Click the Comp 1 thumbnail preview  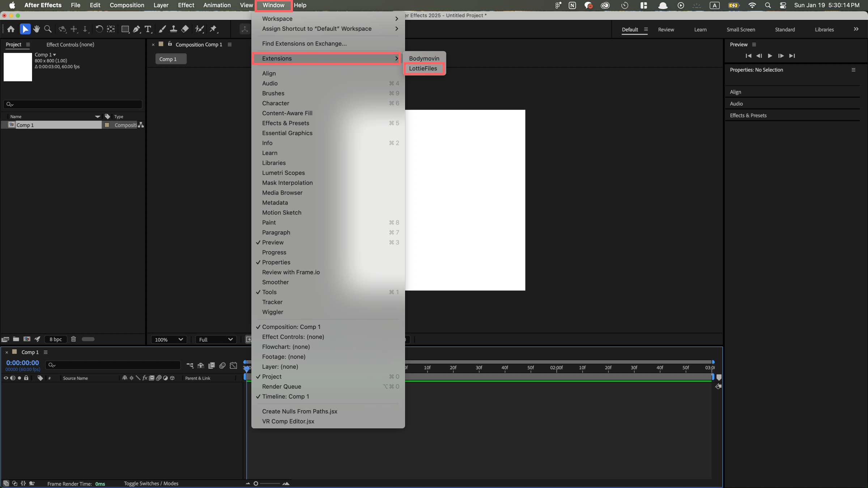point(18,67)
